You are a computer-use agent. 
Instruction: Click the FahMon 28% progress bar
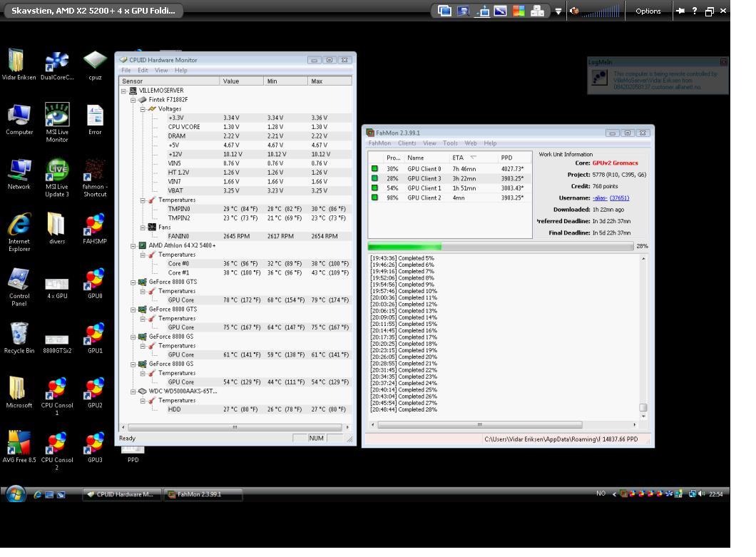pos(501,247)
